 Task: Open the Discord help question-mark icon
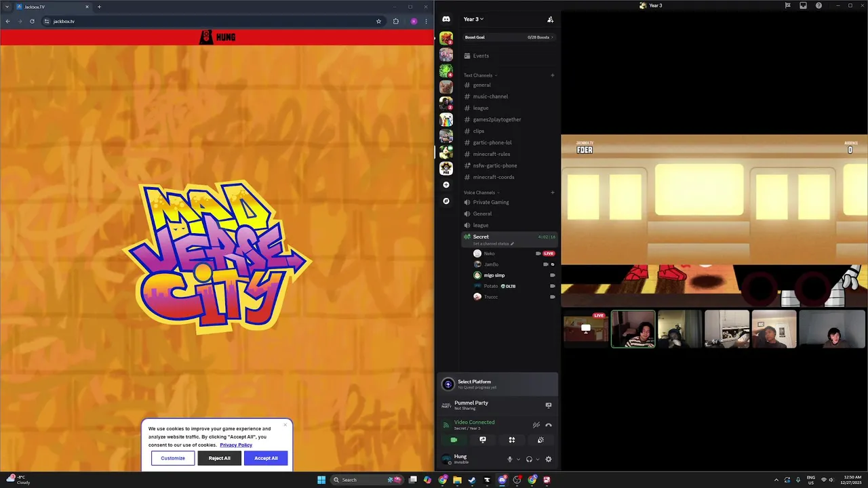818,5
